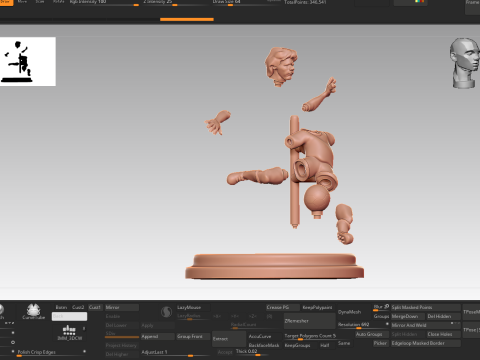Open the Cust1 tab
Screen dimensions: 480x360
(95, 307)
